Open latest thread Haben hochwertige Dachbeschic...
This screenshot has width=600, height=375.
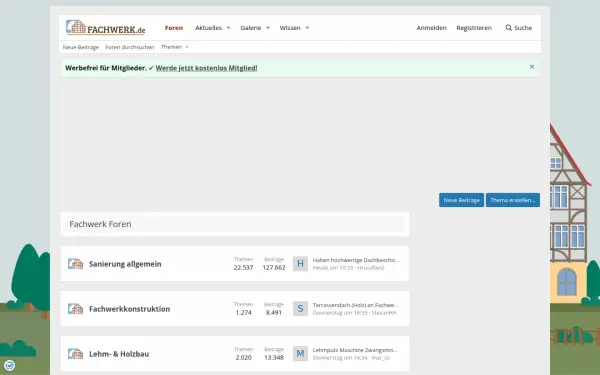tap(356, 260)
